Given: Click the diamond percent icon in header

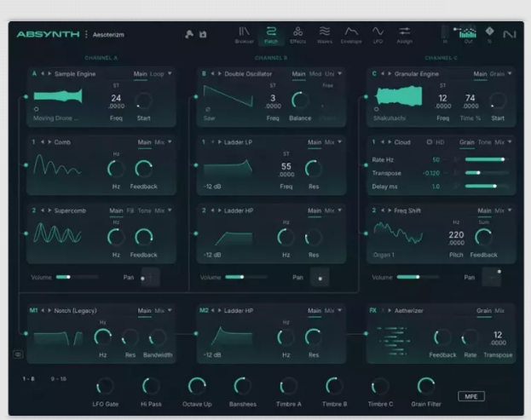Looking at the screenshot, I should (x=489, y=32).
